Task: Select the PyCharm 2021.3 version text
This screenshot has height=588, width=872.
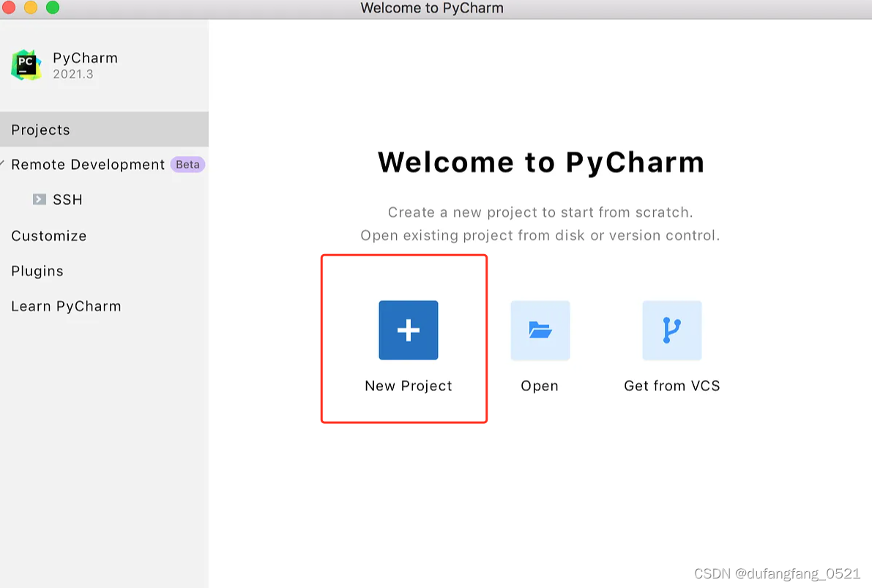Action: 75,74
